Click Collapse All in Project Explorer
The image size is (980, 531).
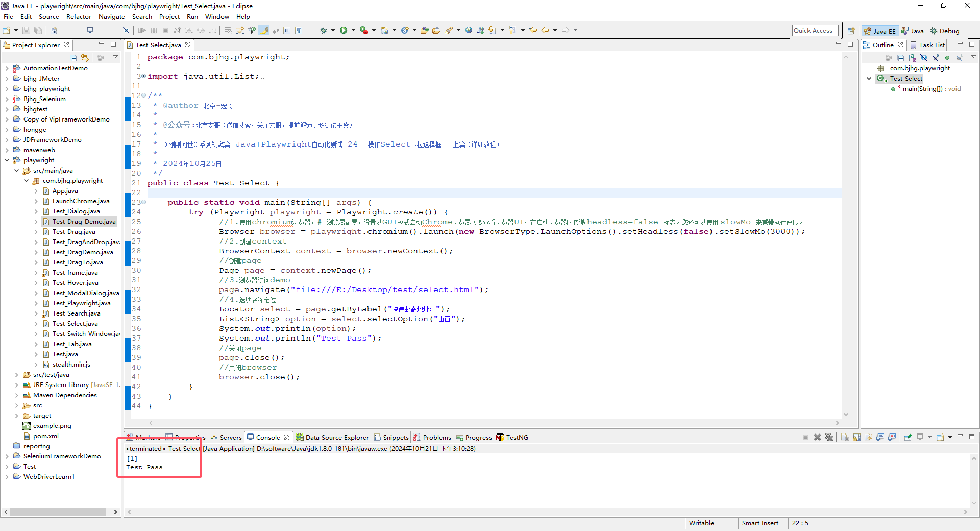73,58
